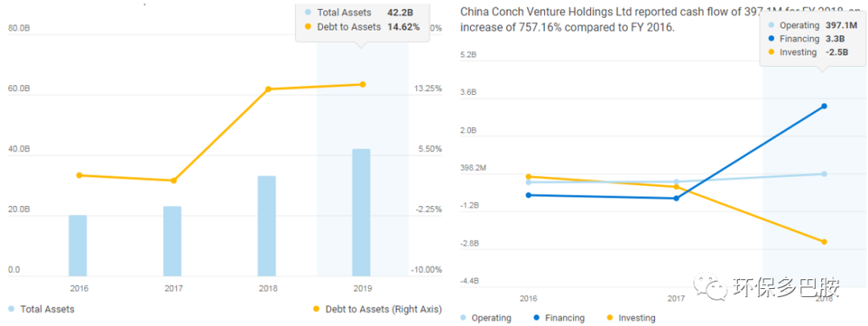The image size is (868, 326).
Task: Click the 2017 Debt to Assets data point
Action: [174, 180]
